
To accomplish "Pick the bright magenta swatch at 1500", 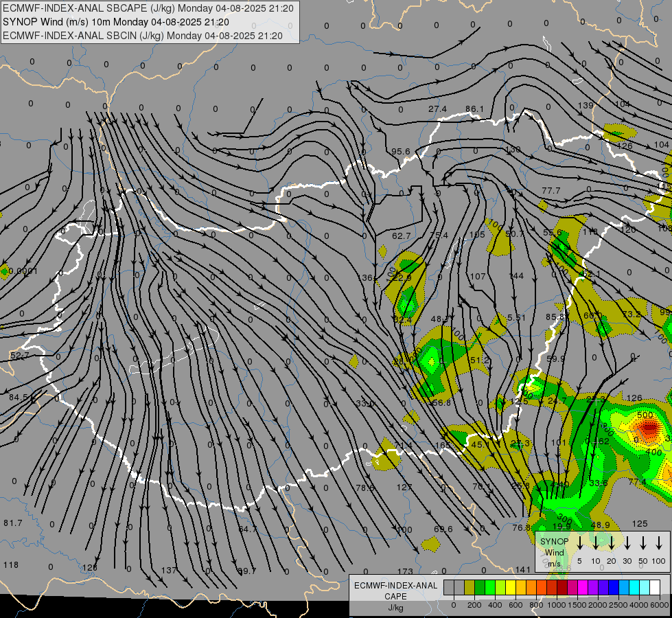I will click(583, 588).
